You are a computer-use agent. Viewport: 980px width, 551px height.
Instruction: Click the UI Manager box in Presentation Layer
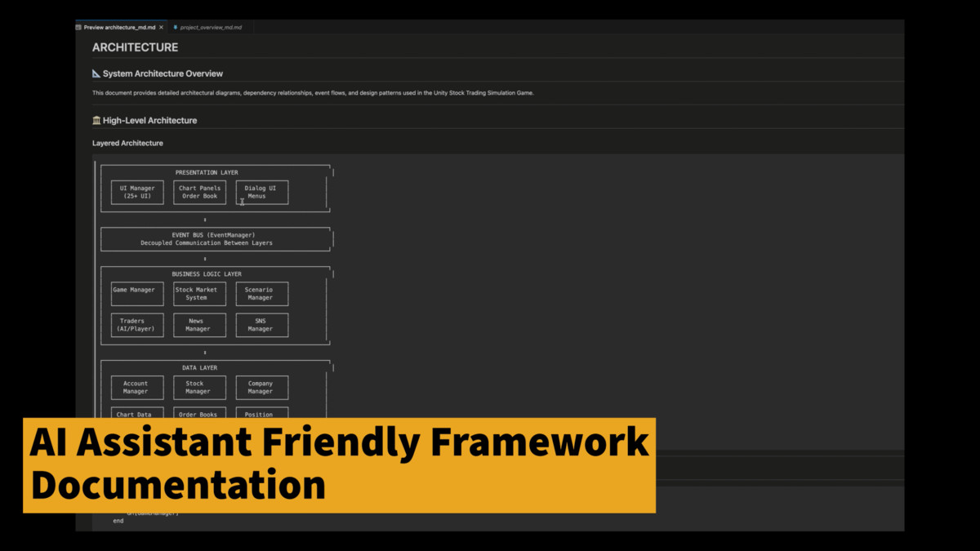(x=137, y=193)
